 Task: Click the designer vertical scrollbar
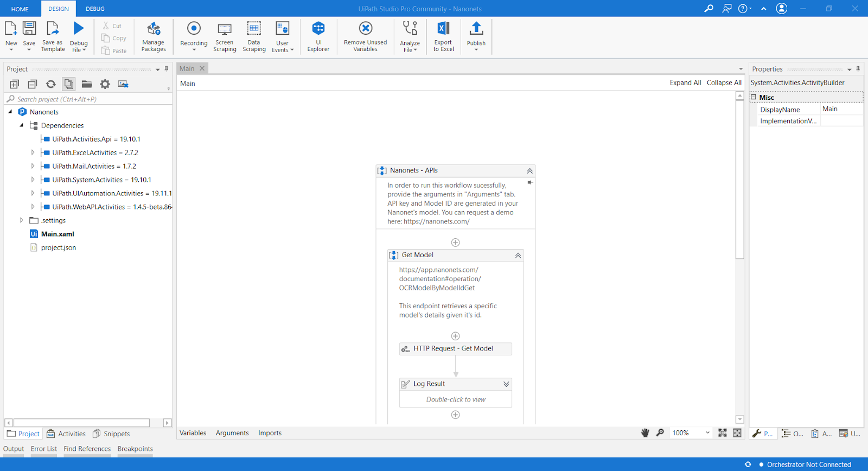(739, 179)
